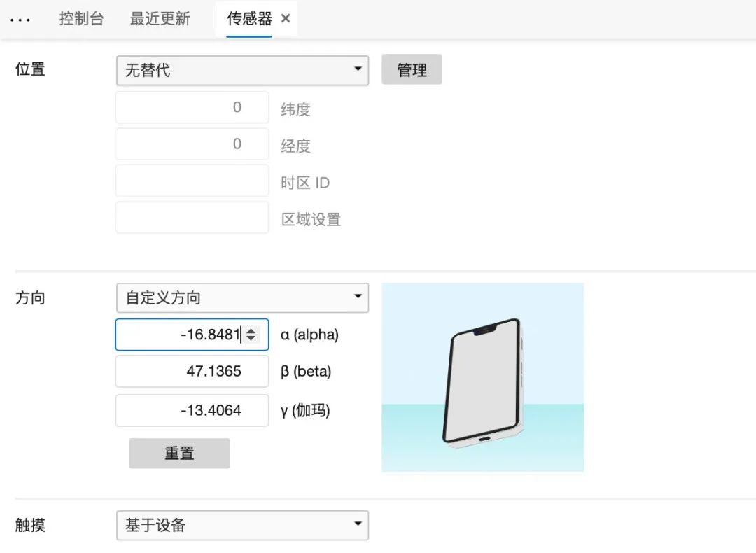
Task: Select the β (beta) value field
Action: pos(192,371)
